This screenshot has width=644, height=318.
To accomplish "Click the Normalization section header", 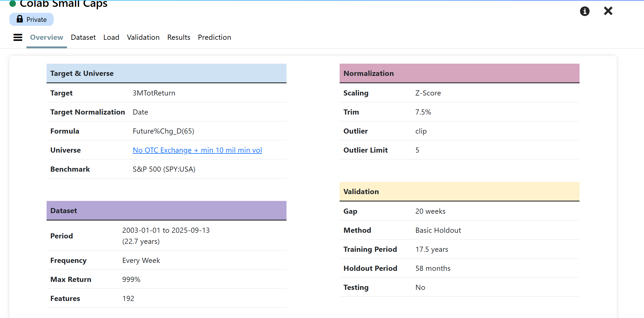I will [x=459, y=73].
